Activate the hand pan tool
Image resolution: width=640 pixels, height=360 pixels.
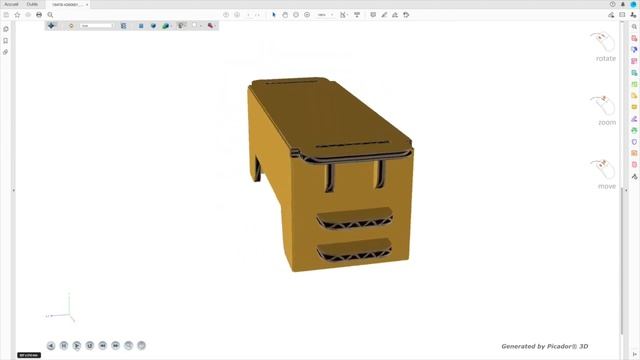tap(285, 15)
